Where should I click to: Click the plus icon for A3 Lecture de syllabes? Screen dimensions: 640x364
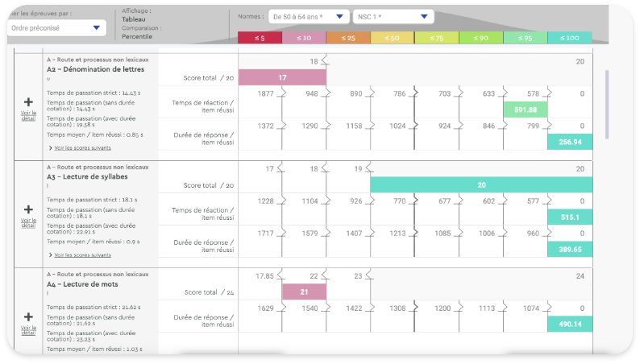pos(28,209)
